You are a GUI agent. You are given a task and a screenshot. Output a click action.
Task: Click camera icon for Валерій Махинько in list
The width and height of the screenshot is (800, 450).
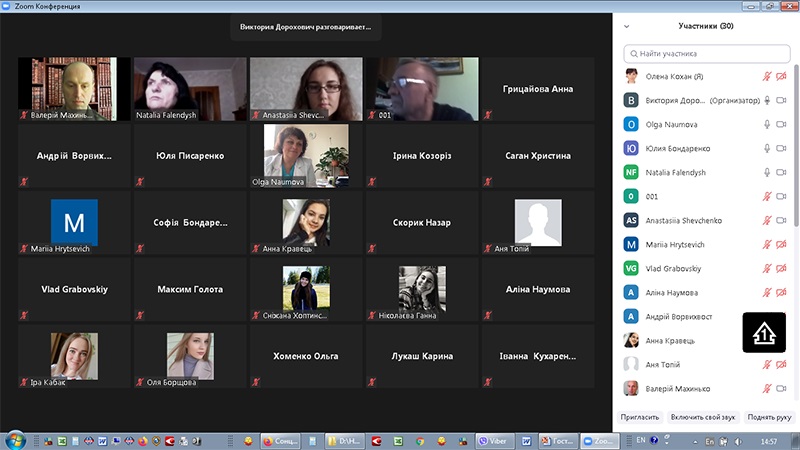(781, 388)
